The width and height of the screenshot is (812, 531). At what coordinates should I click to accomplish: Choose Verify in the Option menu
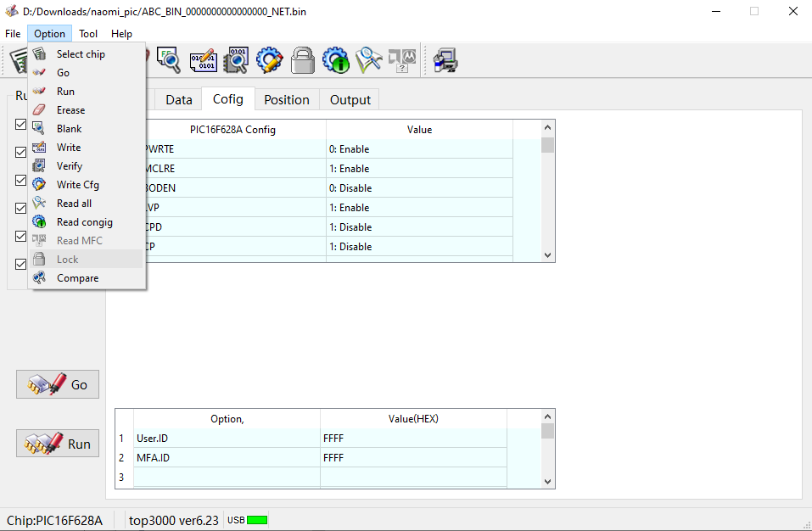point(86,165)
